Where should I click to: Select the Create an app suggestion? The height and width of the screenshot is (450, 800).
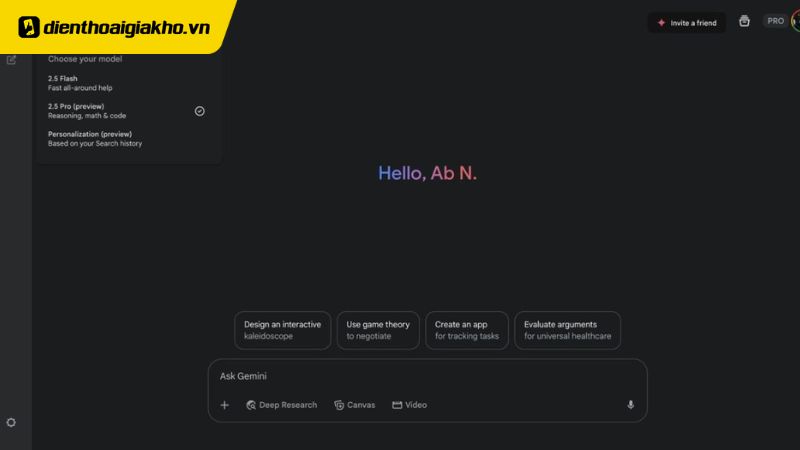pyautogui.click(x=466, y=330)
